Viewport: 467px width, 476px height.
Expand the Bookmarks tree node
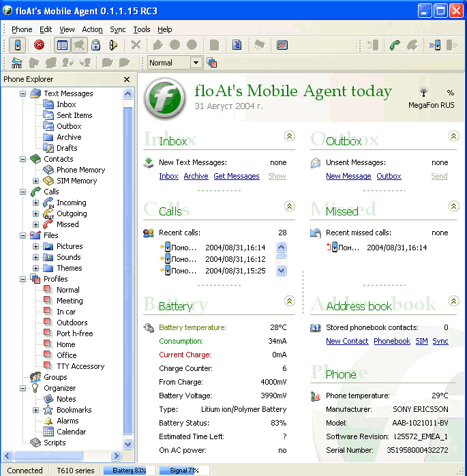click(35, 410)
